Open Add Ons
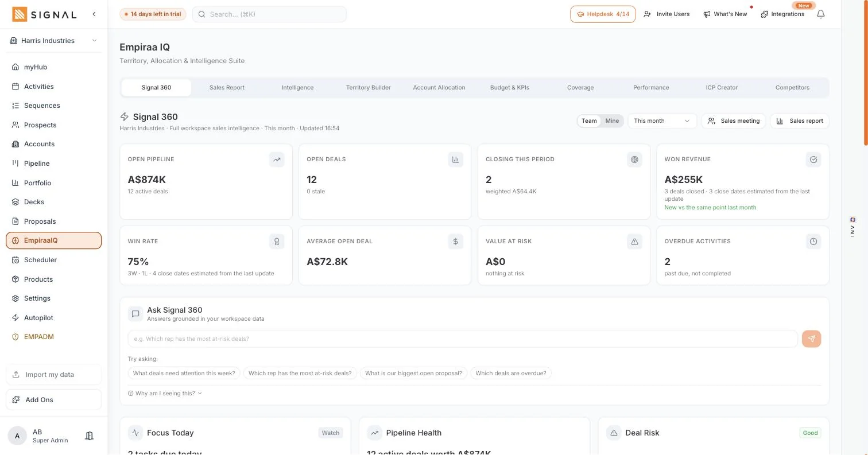This screenshot has height=455, width=868. click(54, 400)
